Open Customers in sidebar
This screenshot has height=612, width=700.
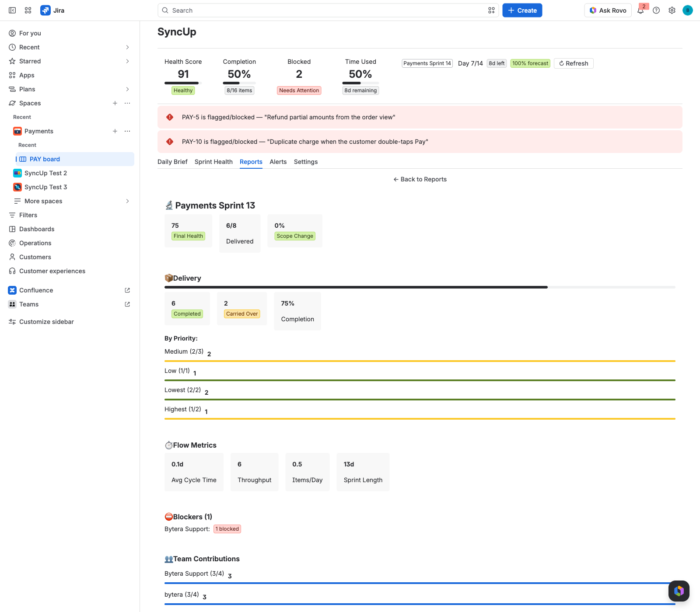[70, 257]
